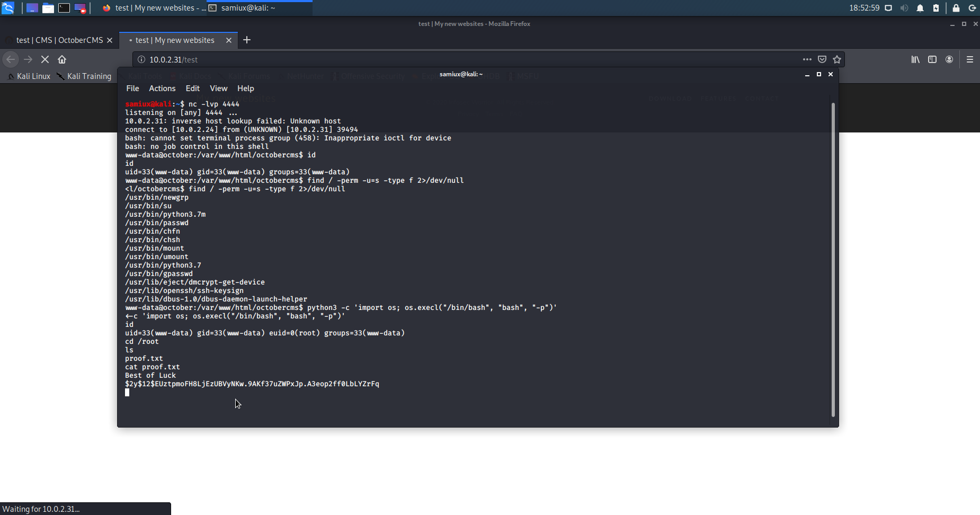Switch to Firefox taskbar entry
This screenshot has height=515, width=980.
click(154, 8)
